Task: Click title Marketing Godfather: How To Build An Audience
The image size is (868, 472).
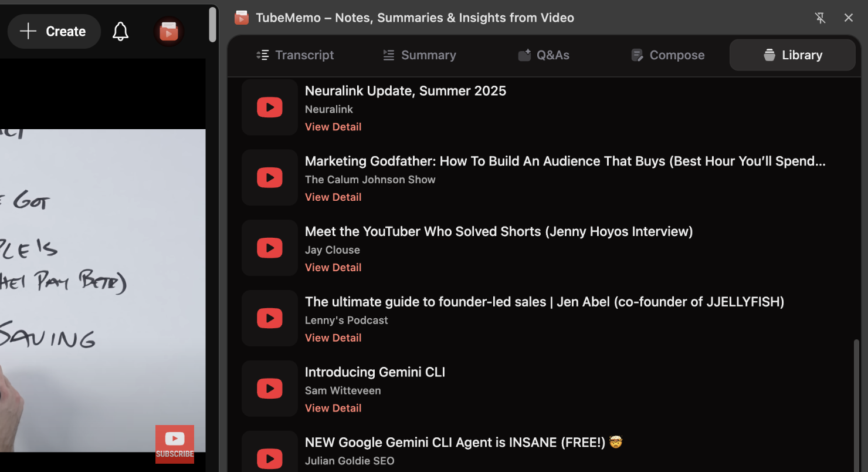Action: 565,161
